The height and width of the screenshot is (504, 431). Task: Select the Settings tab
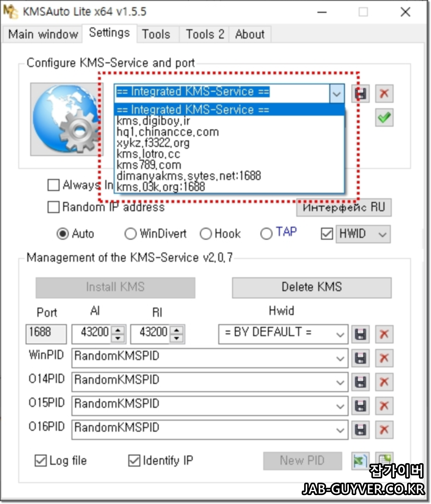click(109, 33)
